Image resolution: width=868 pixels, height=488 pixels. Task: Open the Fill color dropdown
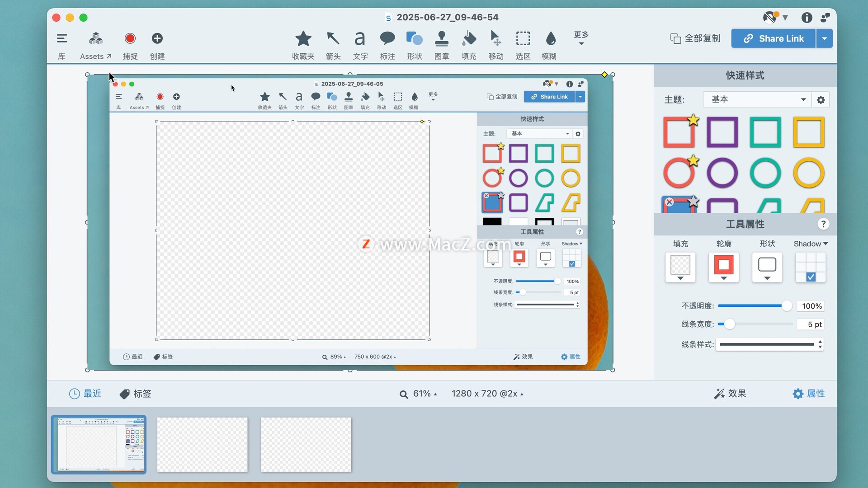[x=680, y=267]
